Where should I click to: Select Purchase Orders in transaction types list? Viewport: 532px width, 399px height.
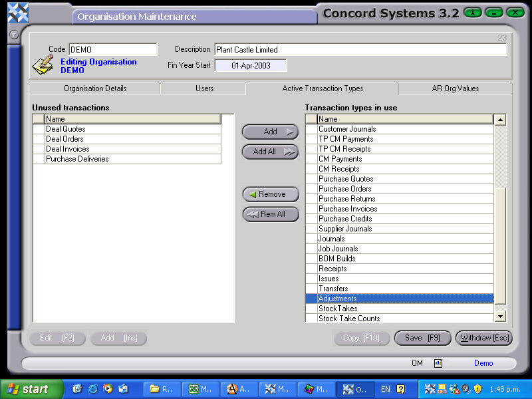[x=344, y=189]
